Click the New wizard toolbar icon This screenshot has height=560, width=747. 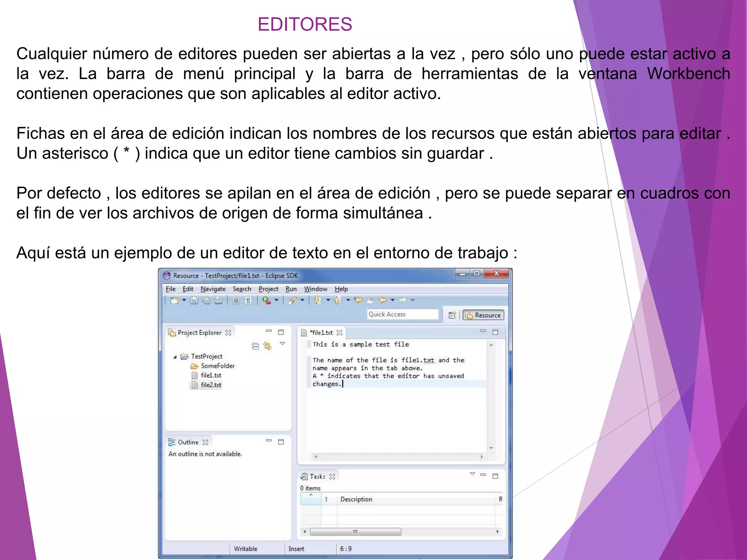[174, 300]
